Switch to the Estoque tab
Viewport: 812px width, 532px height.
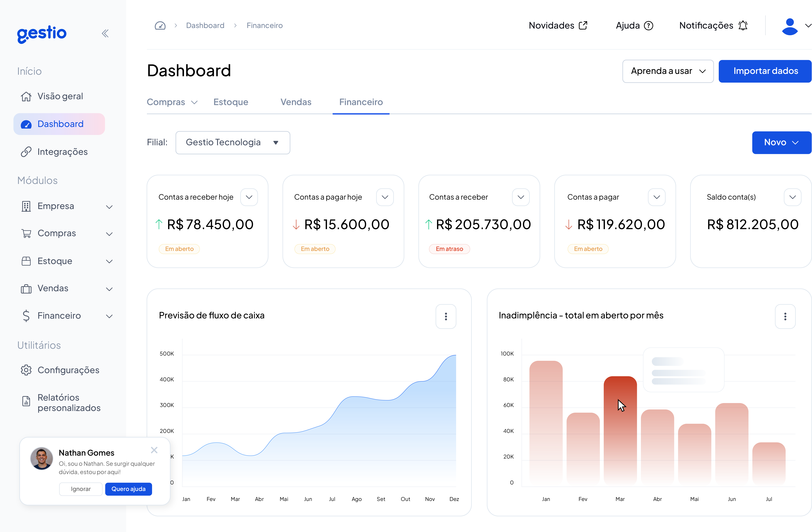click(x=231, y=102)
